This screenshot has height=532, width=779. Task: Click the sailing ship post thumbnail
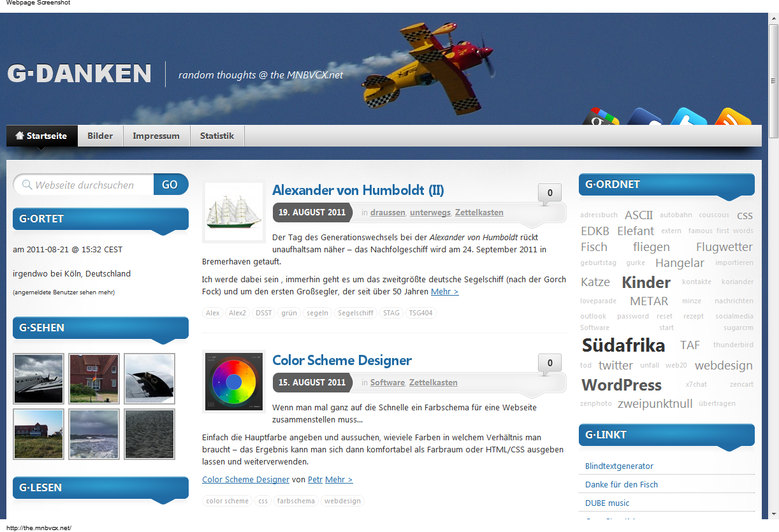(x=234, y=212)
